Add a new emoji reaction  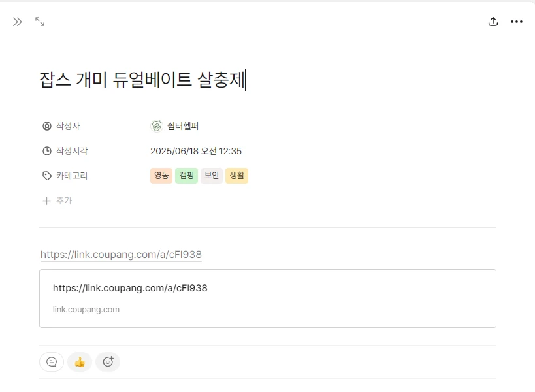108,362
